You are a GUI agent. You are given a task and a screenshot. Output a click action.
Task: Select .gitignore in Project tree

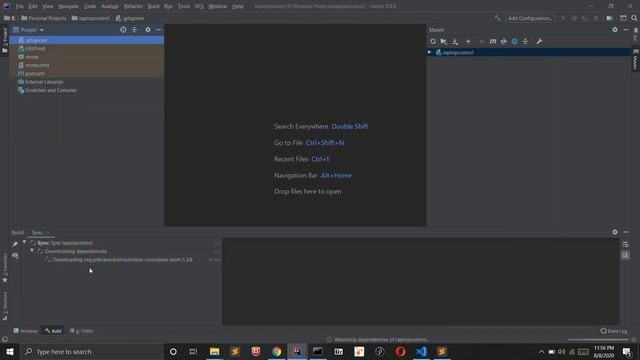pos(87,40)
